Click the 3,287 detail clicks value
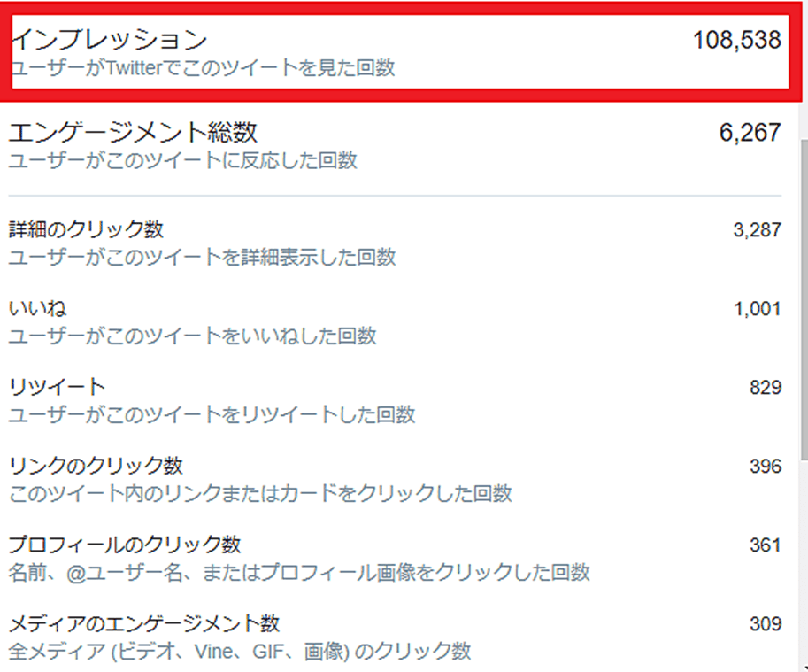Image resolution: width=808 pixels, height=672 pixels. [x=757, y=230]
